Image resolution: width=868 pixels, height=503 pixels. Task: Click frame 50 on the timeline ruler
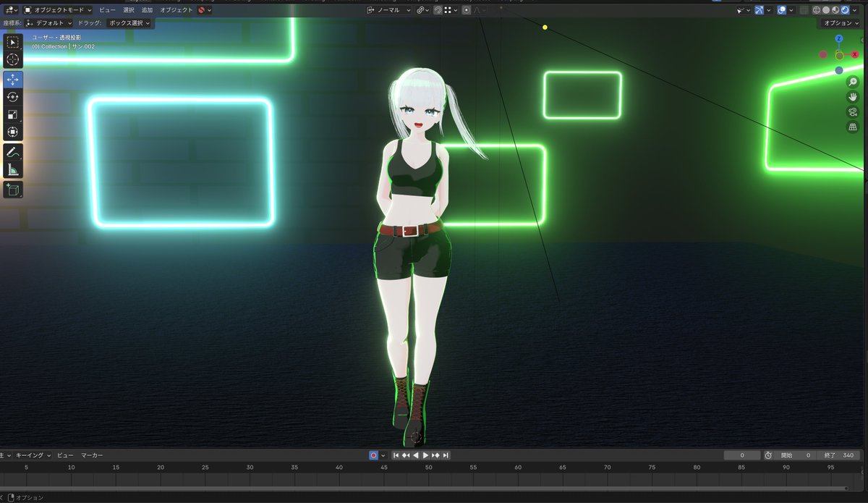click(x=429, y=468)
